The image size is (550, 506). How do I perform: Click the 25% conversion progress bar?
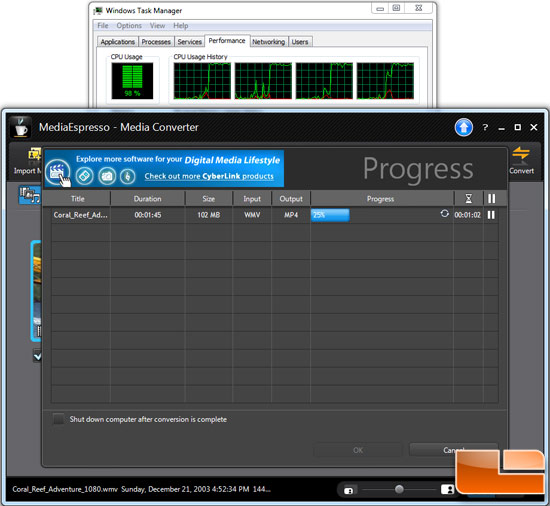(330, 215)
